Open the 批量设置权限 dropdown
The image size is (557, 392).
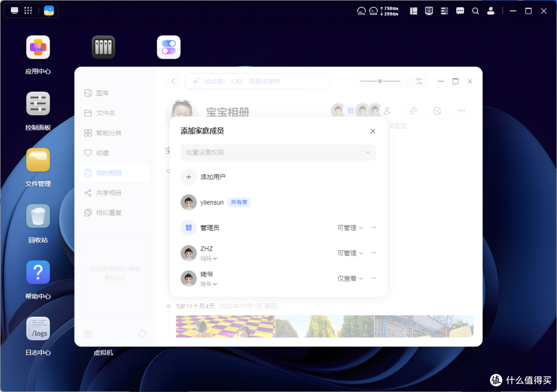278,153
